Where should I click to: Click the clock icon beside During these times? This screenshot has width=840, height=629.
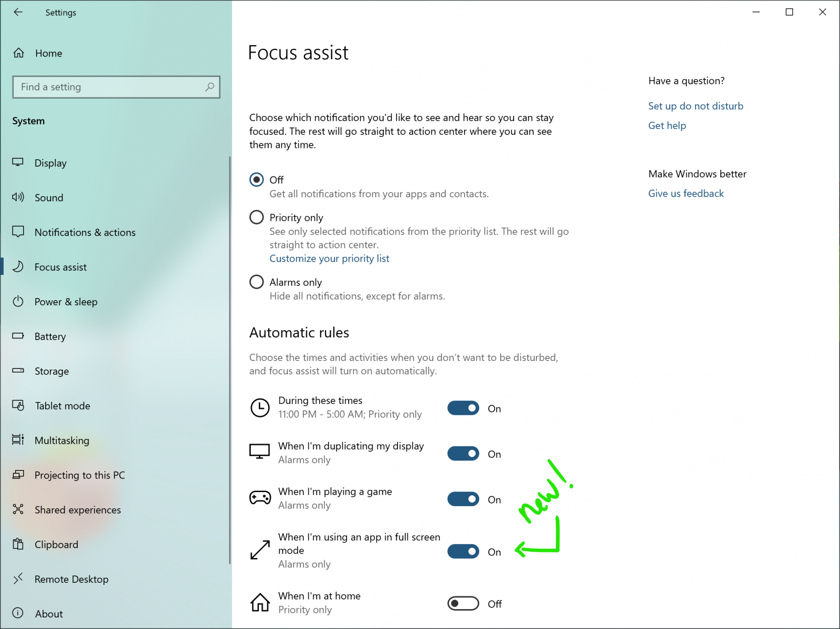coord(259,407)
